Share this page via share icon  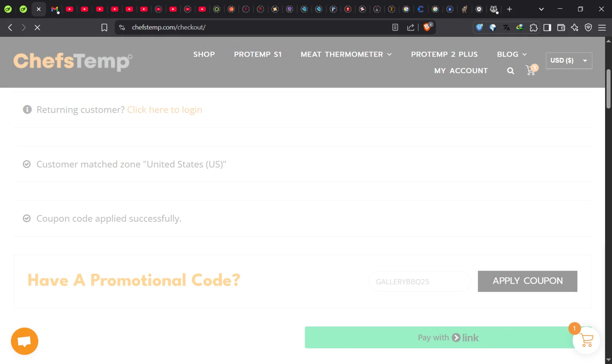(x=410, y=27)
